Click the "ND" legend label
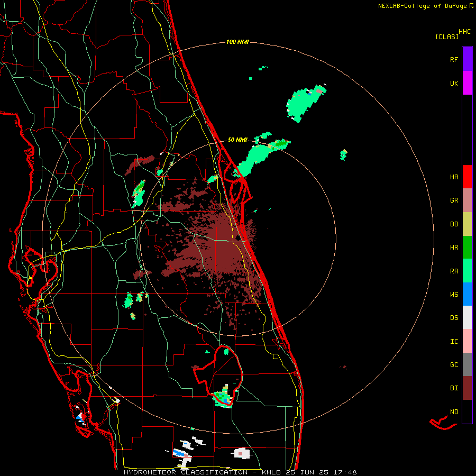Image resolution: width=476 pixels, height=476 pixels. pos(454,412)
